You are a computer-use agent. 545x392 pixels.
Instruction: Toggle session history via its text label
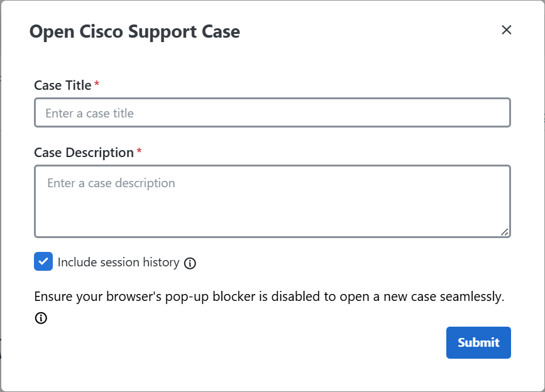coord(119,262)
